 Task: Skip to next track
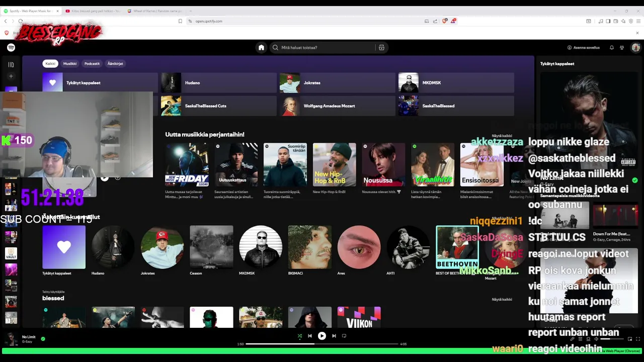[334, 336]
